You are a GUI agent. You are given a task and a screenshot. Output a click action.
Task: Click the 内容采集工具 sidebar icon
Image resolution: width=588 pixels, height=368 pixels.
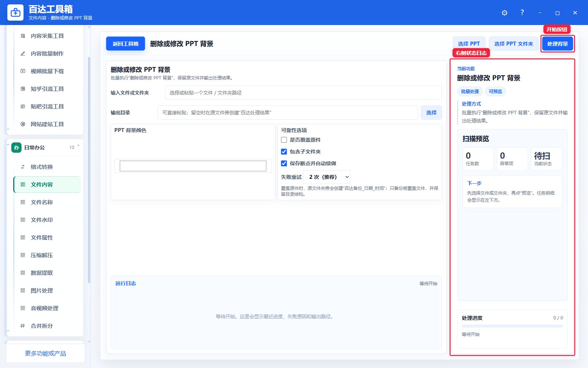point(23,36)
